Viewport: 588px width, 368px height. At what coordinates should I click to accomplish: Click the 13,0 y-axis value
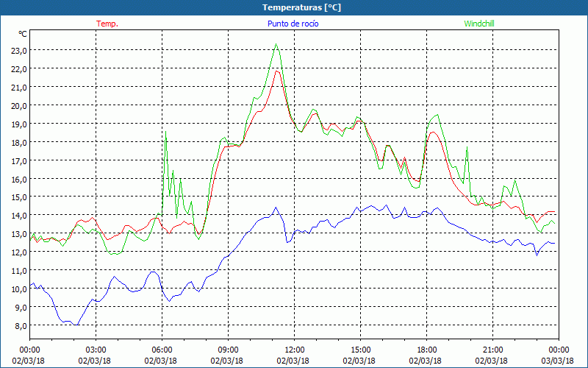point(19,233)
